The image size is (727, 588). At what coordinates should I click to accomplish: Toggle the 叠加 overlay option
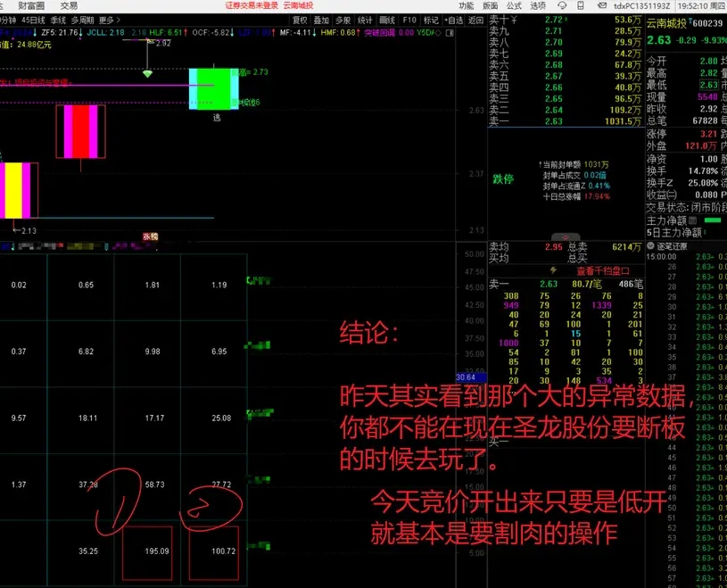(321, 20)
